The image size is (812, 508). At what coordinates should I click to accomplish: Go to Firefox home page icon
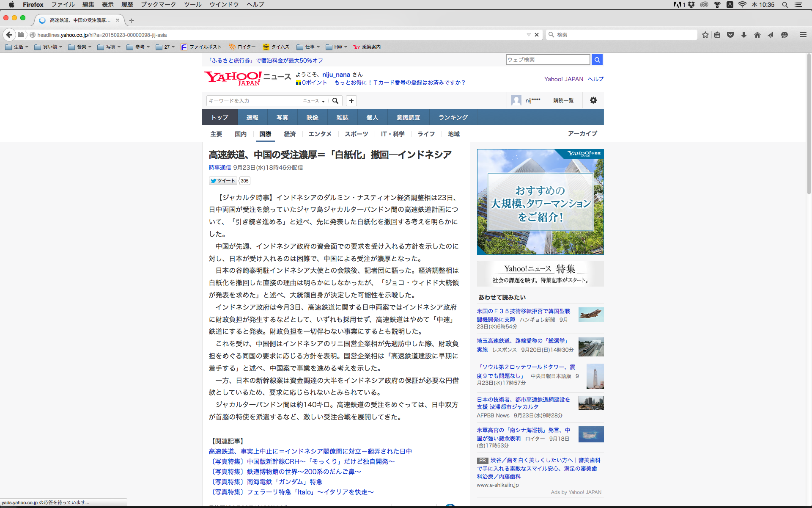point(757,35)
